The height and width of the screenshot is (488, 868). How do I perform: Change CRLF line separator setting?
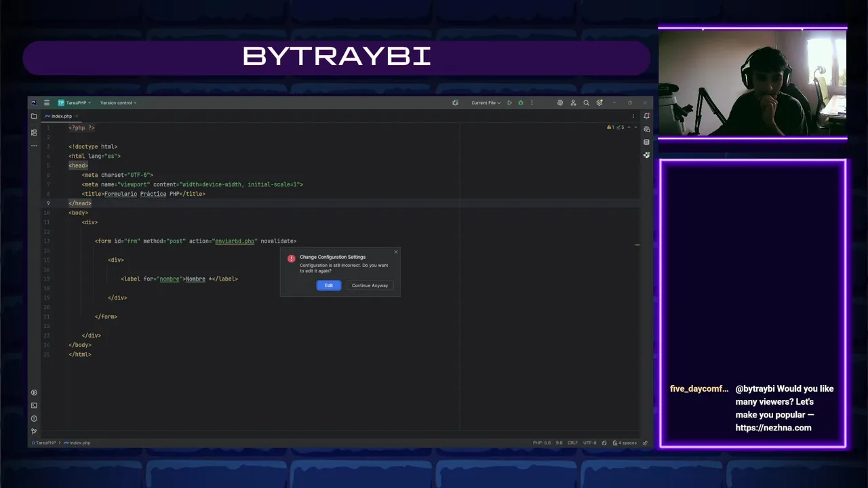pyautogui.click(x=573, y=443)
